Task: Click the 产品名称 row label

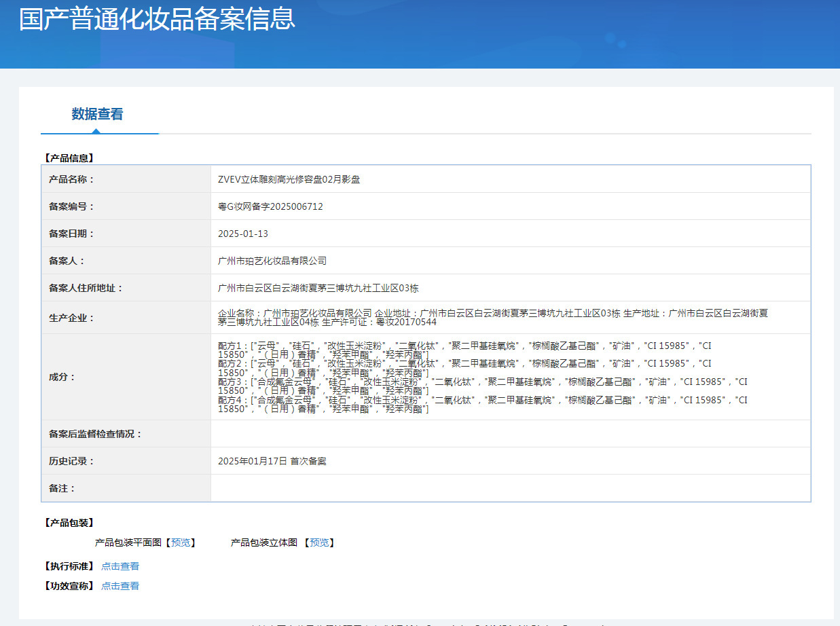Action: click(x=71, y=179)
